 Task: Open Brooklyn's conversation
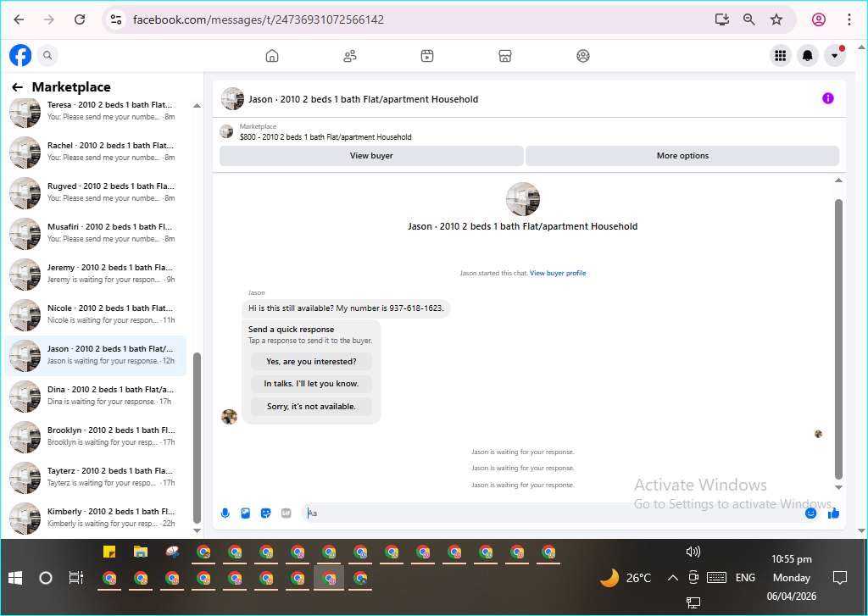tap(95, 436)
